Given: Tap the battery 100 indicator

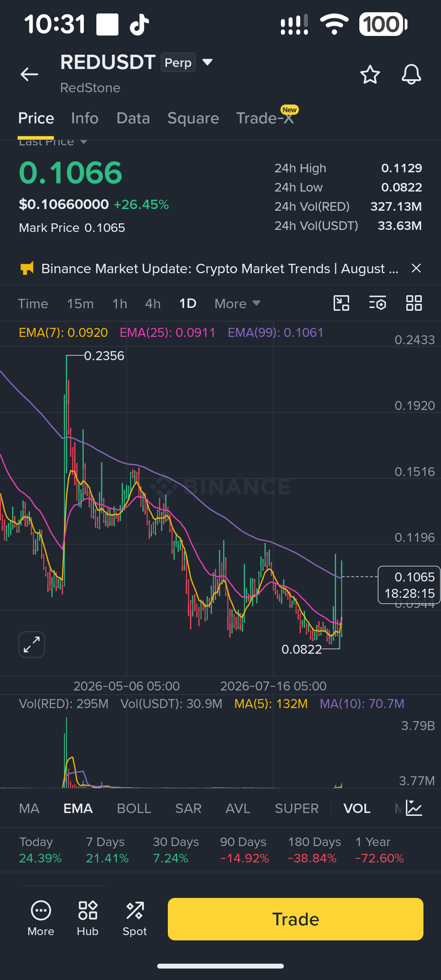Looking at the screenshot, I should point(383,24).
